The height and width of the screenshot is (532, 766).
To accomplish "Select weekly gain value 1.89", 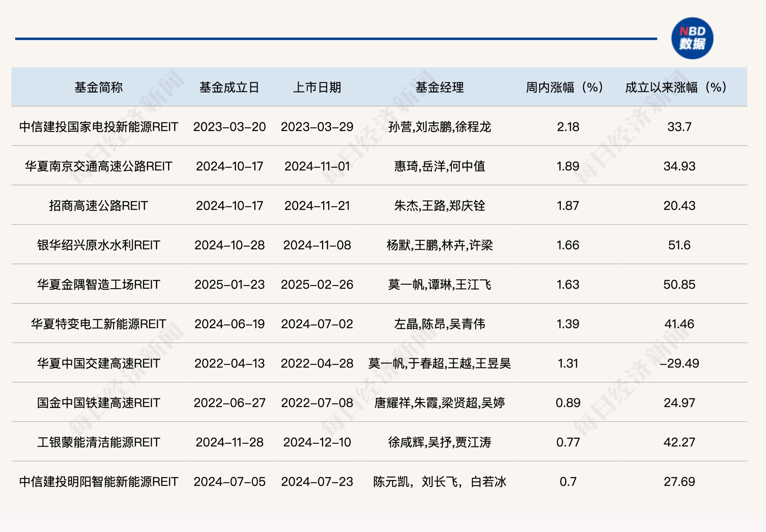I will pyautogui.click(x=568, y=166).
